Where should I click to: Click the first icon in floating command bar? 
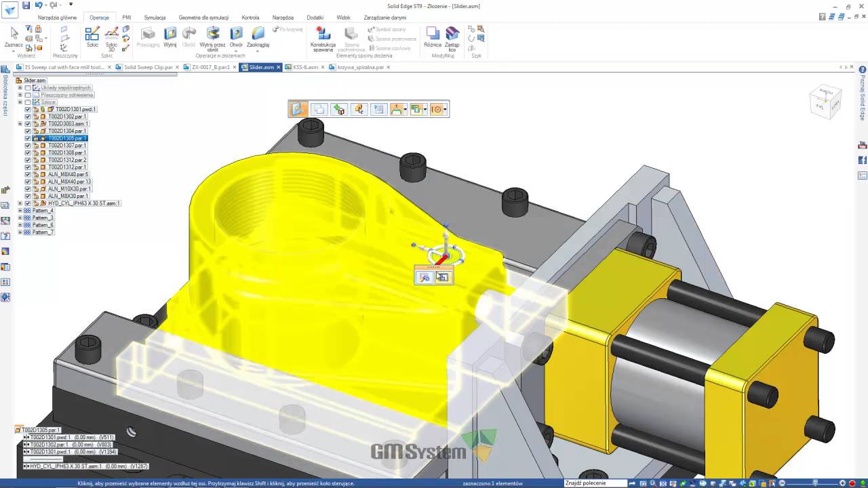coord(298,109)
